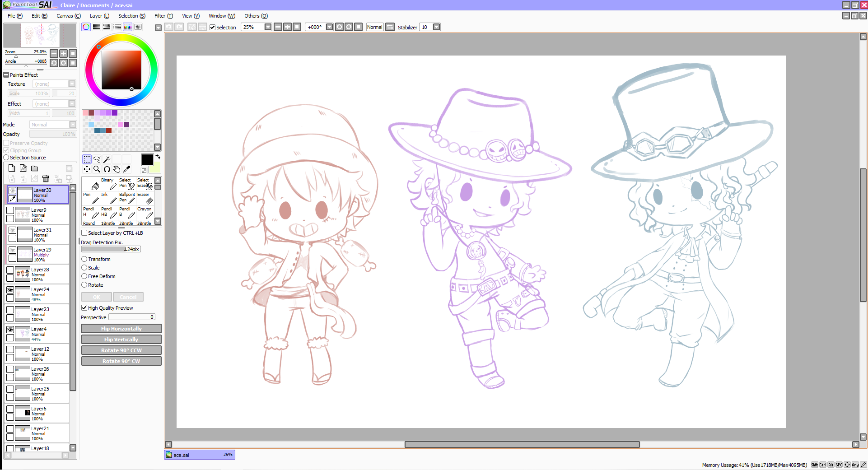
Task: Choose the Binary pen tool
Action: [x=108, y=183]
